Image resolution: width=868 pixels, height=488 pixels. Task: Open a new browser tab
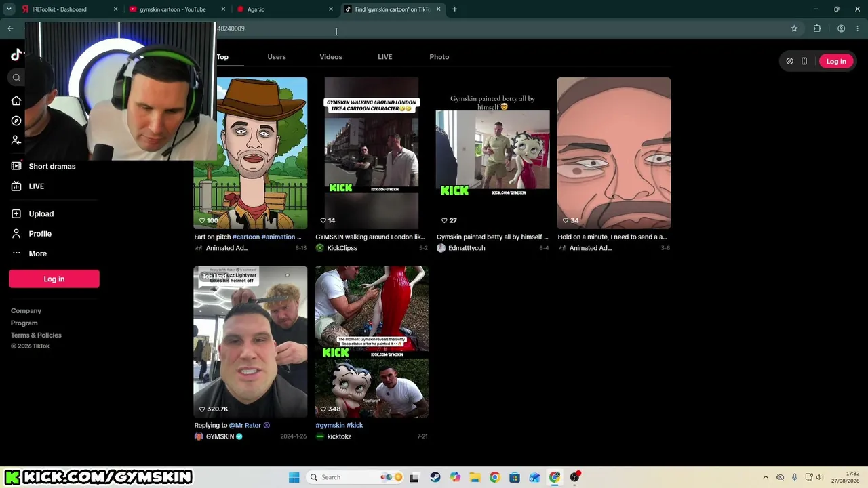tap(454, 9)
